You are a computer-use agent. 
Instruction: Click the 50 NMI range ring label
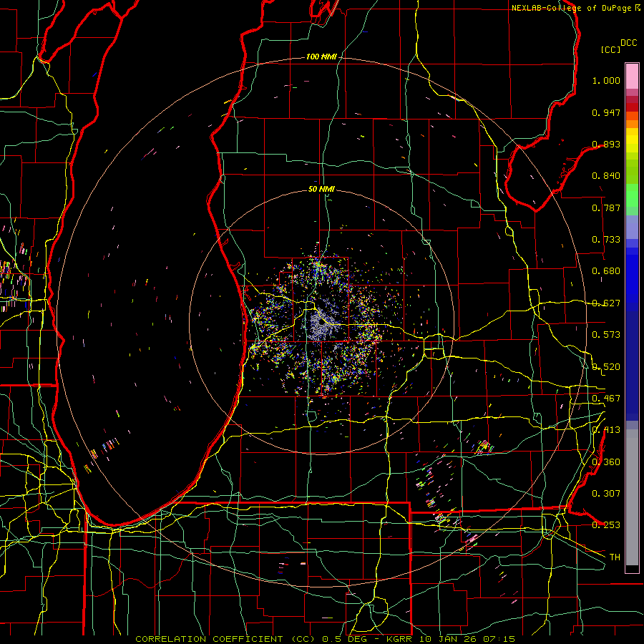click(321, 190)
